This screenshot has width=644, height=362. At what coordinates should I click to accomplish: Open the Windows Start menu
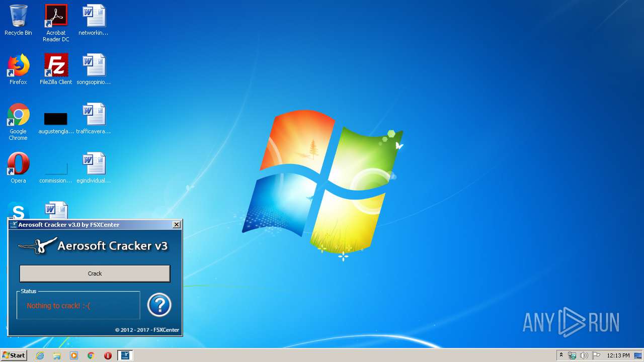click(14, 355)
